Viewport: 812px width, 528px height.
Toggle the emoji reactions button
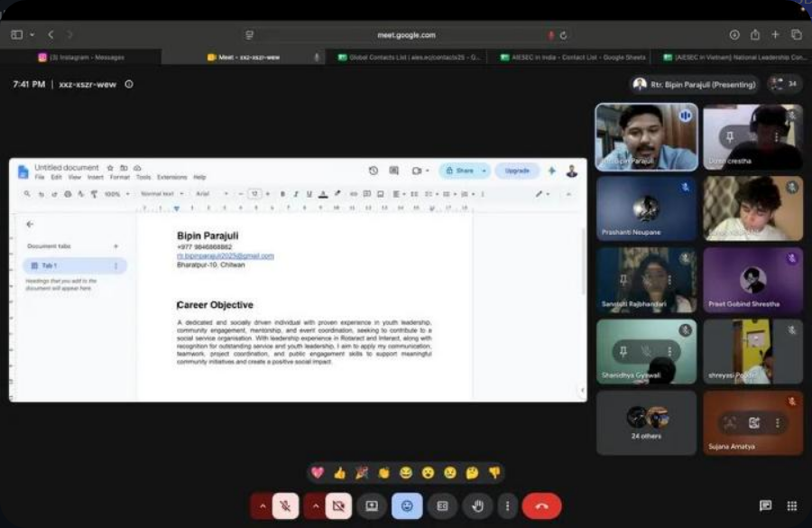[x=407, y=505]
